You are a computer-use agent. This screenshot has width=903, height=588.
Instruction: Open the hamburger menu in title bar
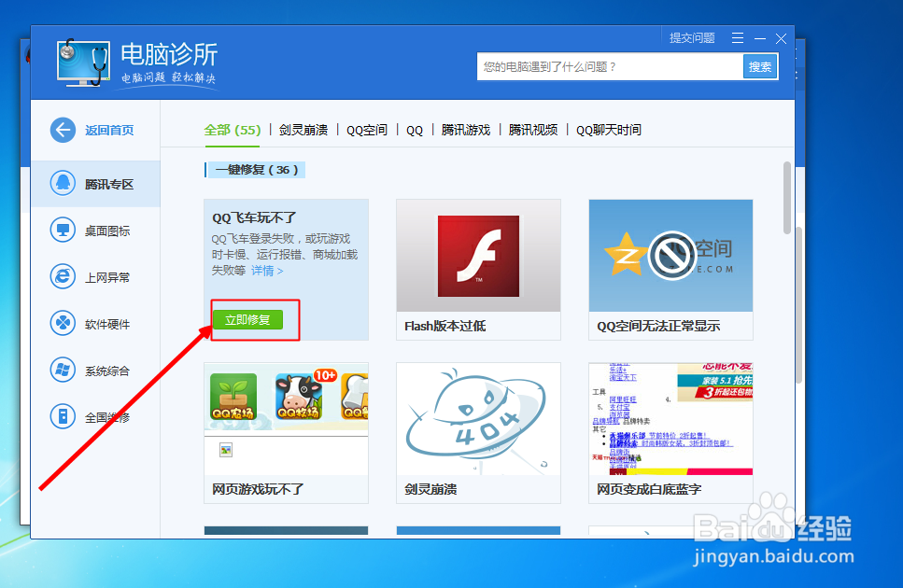coord(738,38)
